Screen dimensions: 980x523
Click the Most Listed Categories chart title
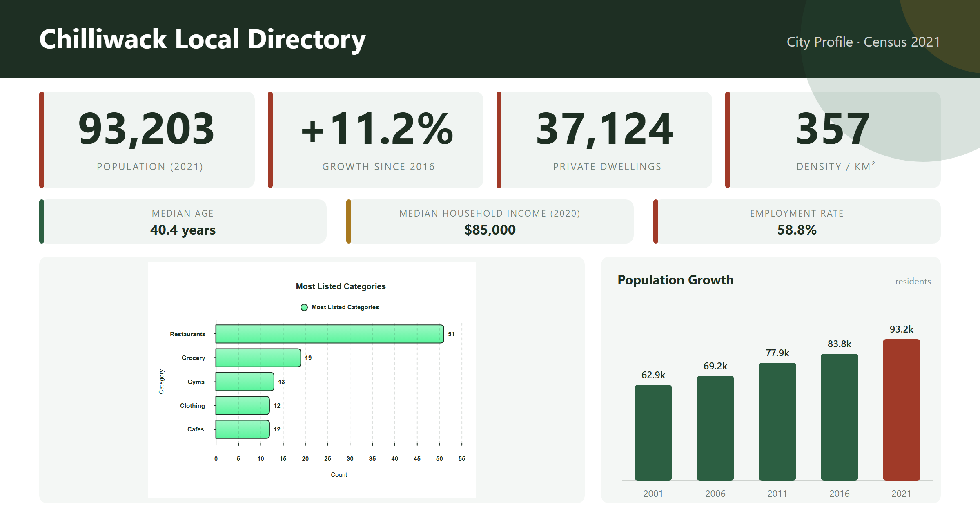(341, 286)
